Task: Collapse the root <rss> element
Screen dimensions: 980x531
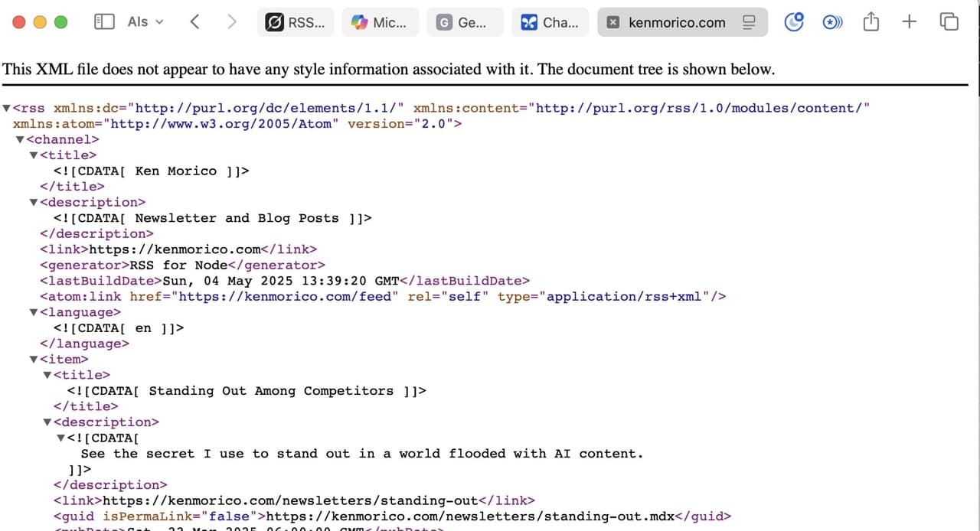Action: (6, 107)
